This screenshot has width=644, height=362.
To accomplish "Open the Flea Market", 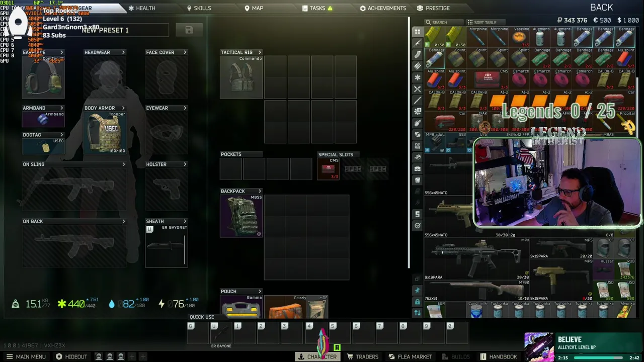I will tap(410, 356).
